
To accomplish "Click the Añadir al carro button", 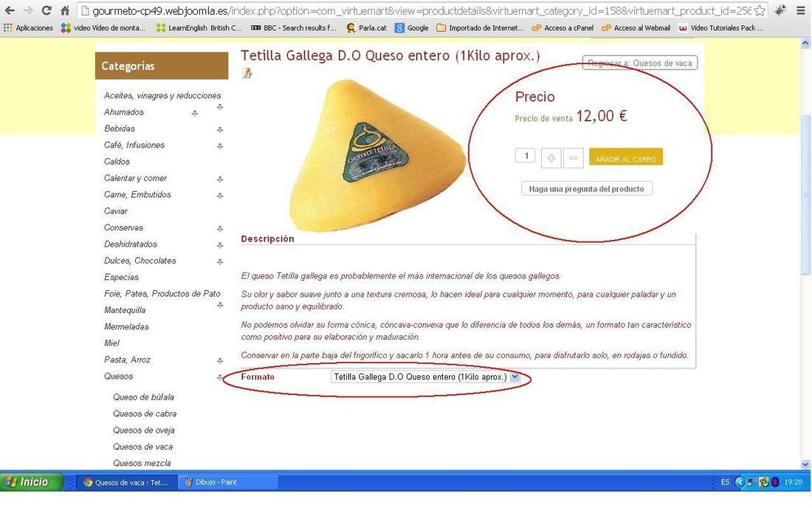I will click(625, 157).
